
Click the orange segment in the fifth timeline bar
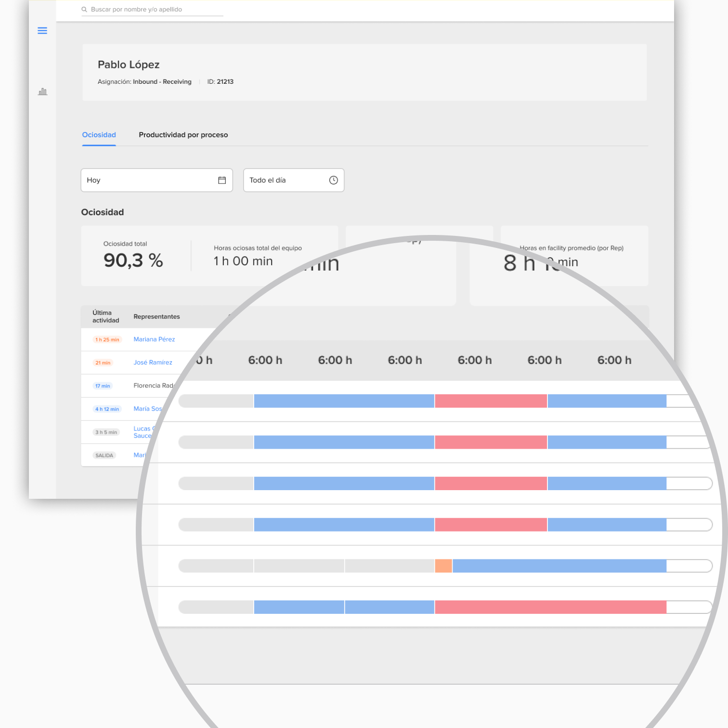coord(443,566)
